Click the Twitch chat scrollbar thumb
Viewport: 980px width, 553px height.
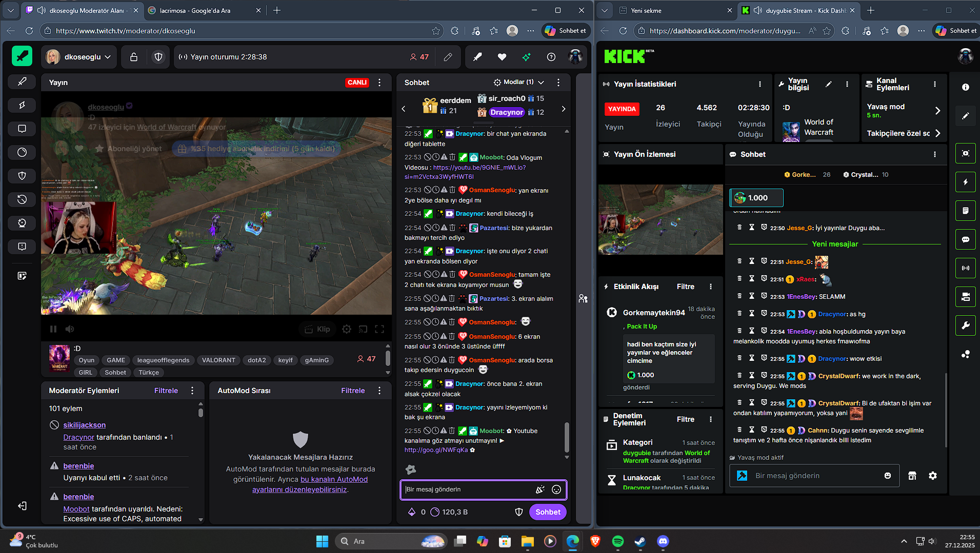click(x=567, y=437)
